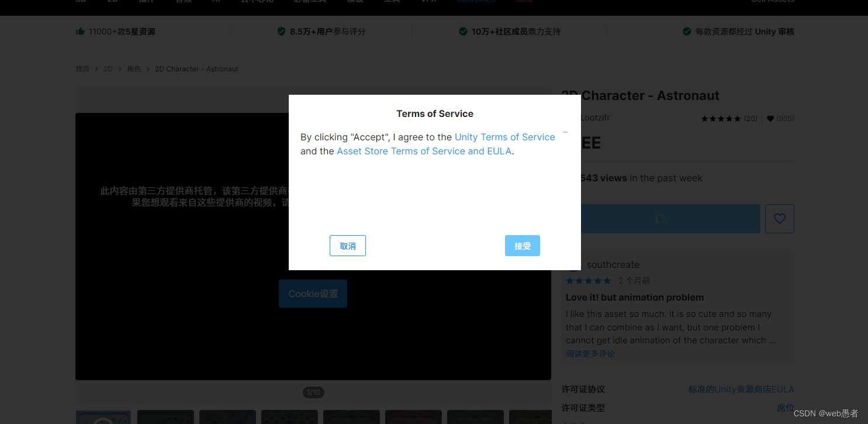The width and height of the screenshot is (868, 424).
Task: Click the five-star rating showing (20) reviews
Action: pos(720,118)
